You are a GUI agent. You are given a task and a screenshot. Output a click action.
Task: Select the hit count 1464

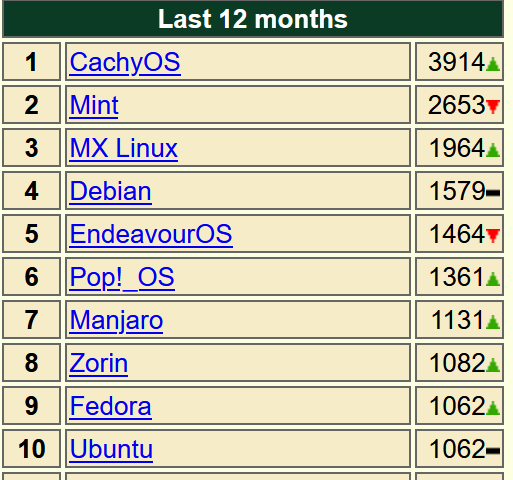457,234
